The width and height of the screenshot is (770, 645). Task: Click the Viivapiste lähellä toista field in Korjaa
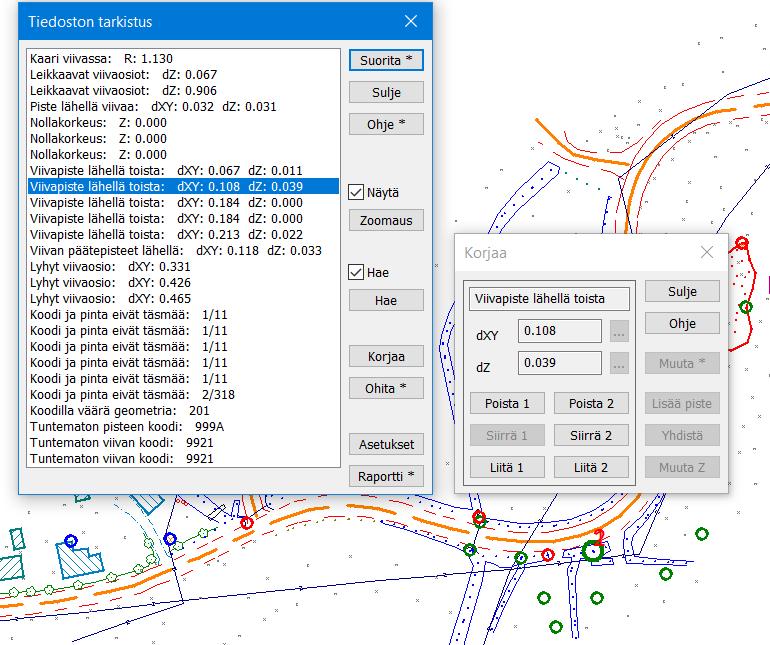point(549,299)
